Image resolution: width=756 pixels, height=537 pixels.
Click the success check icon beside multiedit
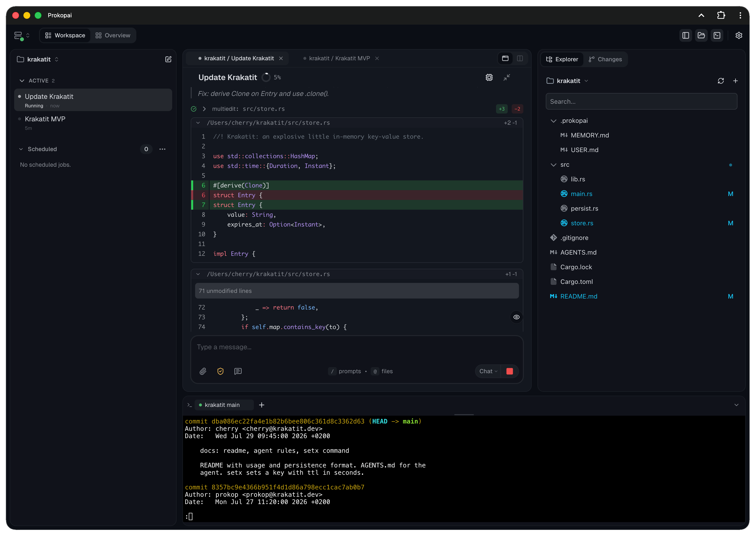click(x=194, y=109)
